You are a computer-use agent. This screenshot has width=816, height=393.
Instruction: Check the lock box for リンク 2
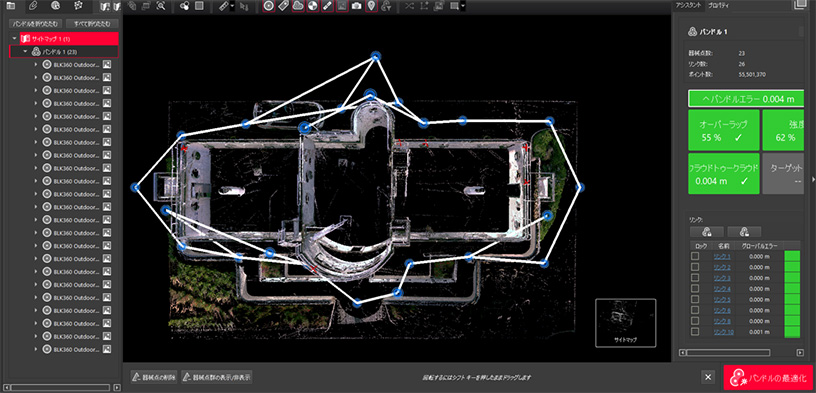(x=694, y=267)
